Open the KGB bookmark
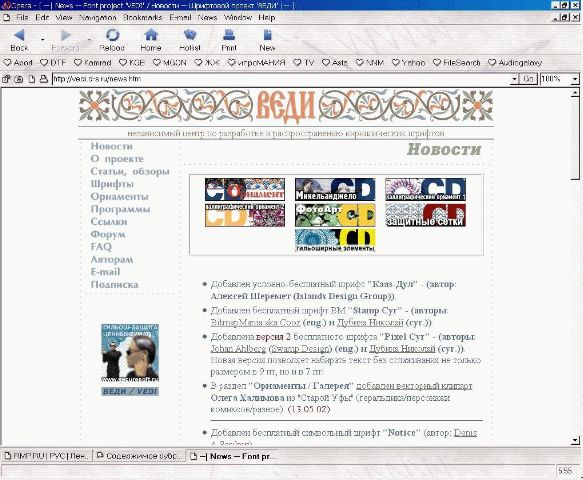 (132, 63)
